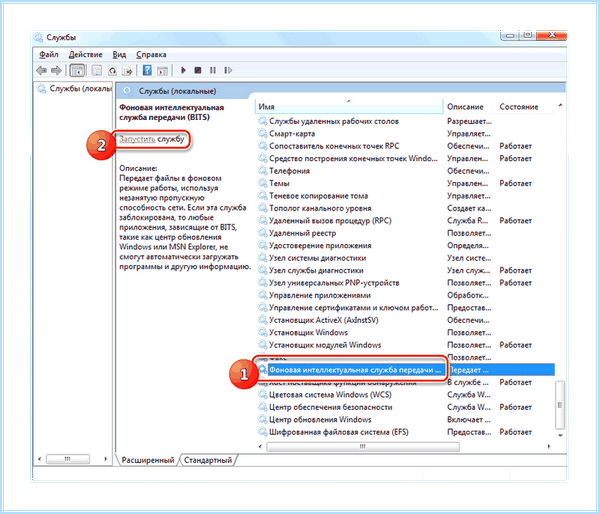The image size is (600, 514).
Task: Select Установщик ActiveX (AxInstSV) service
Action: (x=406, y=320)
